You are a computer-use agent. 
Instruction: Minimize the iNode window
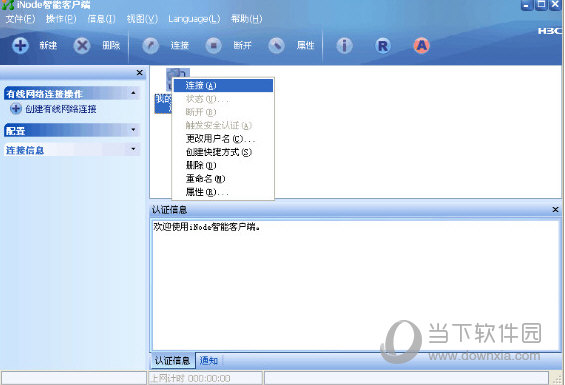coord(527,5)
